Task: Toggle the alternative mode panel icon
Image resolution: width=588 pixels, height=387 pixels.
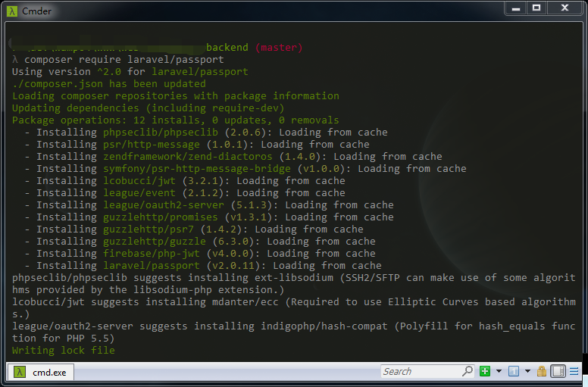Action: tap(558, 371)
